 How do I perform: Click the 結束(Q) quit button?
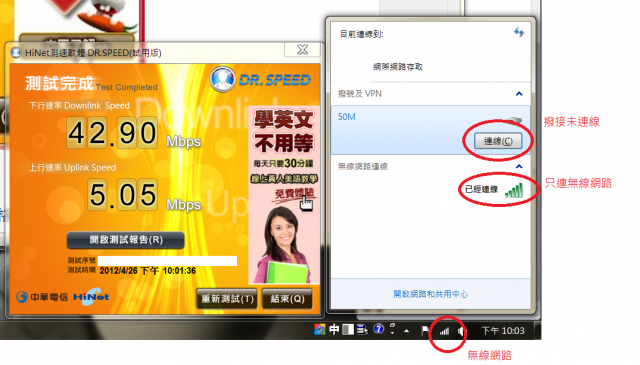tap(287, 299)
